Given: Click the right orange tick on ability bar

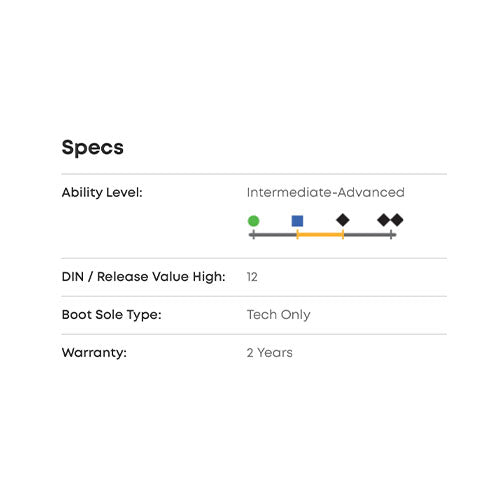Looking at the screenshot, I should tap(343, 235).
